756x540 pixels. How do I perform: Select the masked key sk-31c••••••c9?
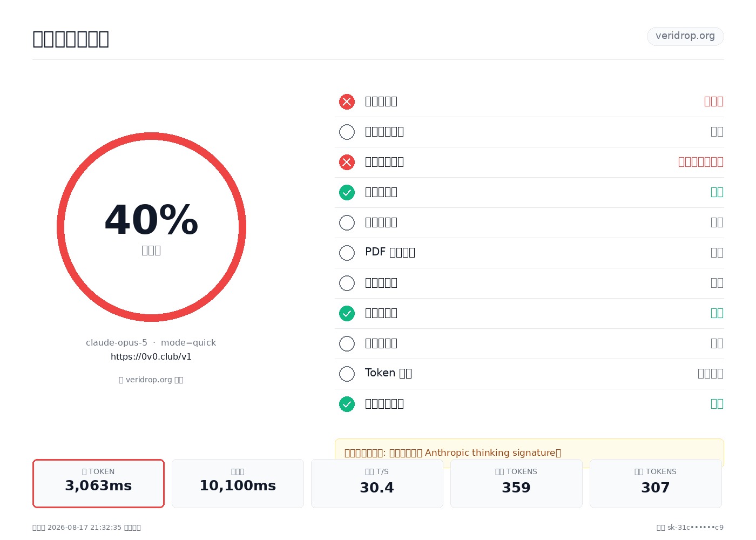(x=696, y=528)
